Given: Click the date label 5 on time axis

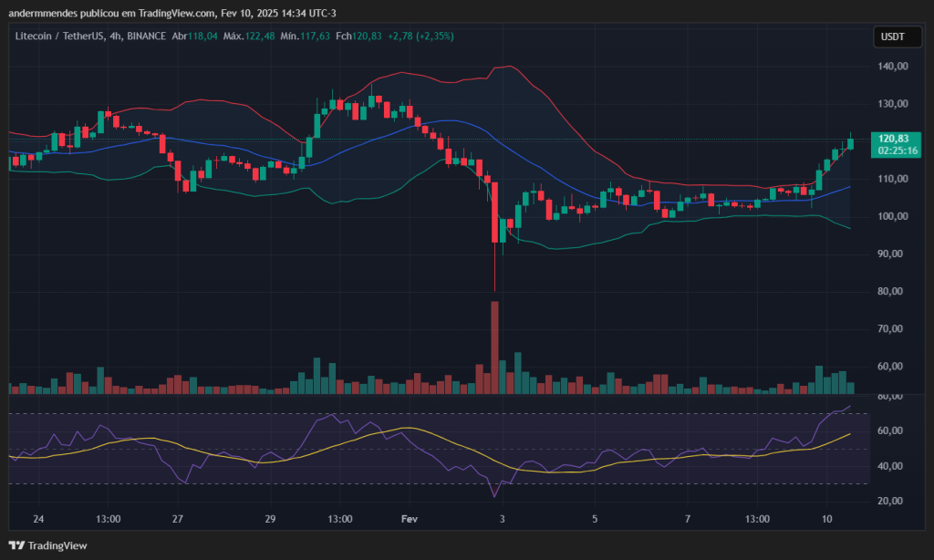Looking at the screenshot, I should click(595, 519).
